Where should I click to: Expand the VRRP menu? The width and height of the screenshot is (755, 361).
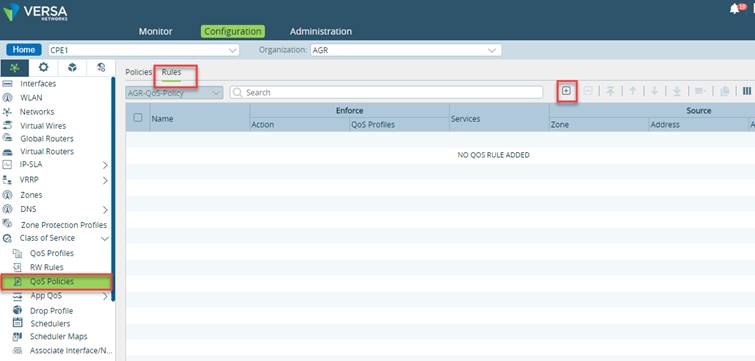click(x=105, y=180)
